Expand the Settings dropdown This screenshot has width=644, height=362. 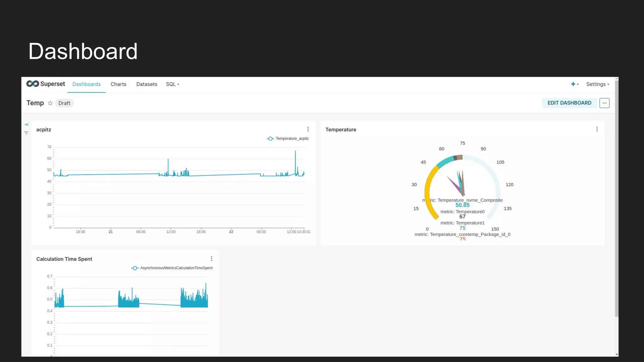tap(597, 84)
